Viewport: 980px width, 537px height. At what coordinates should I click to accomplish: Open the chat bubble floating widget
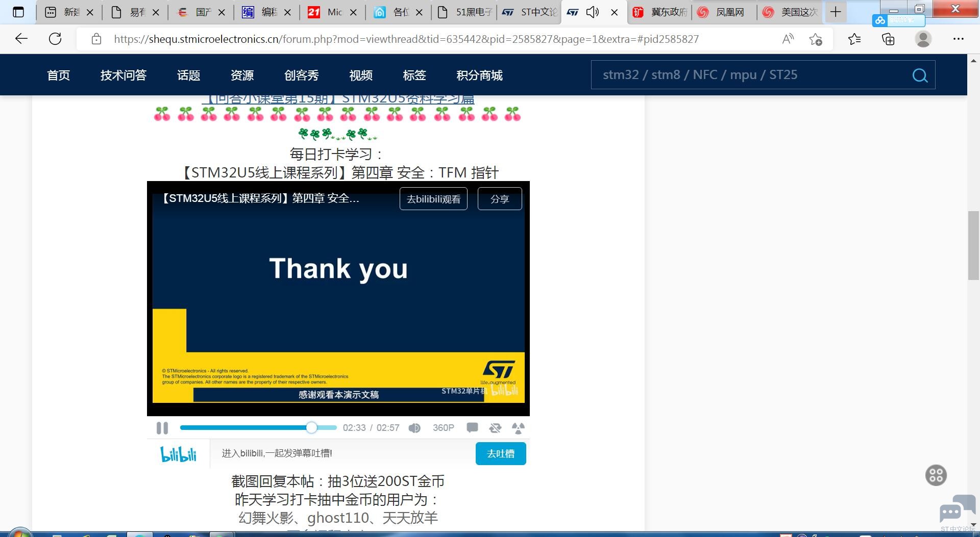pyautogui.click(x=957, y=509)
